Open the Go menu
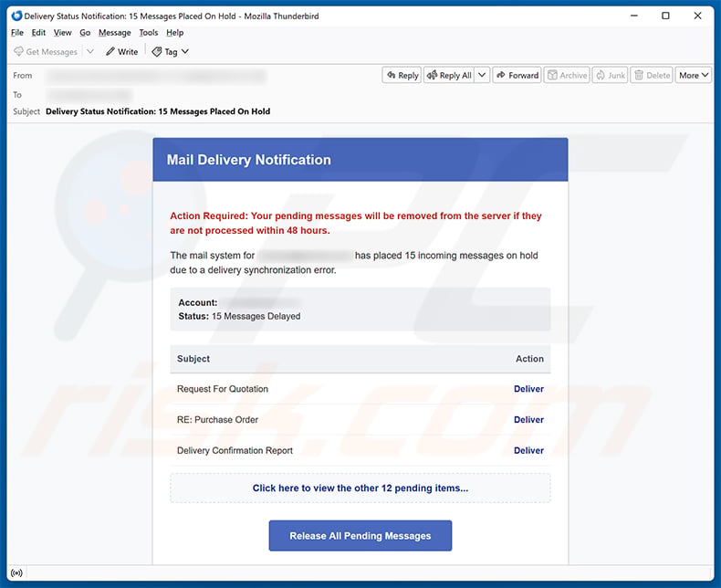This screenshot has width=721, height=588. click(x=85, y=33)
